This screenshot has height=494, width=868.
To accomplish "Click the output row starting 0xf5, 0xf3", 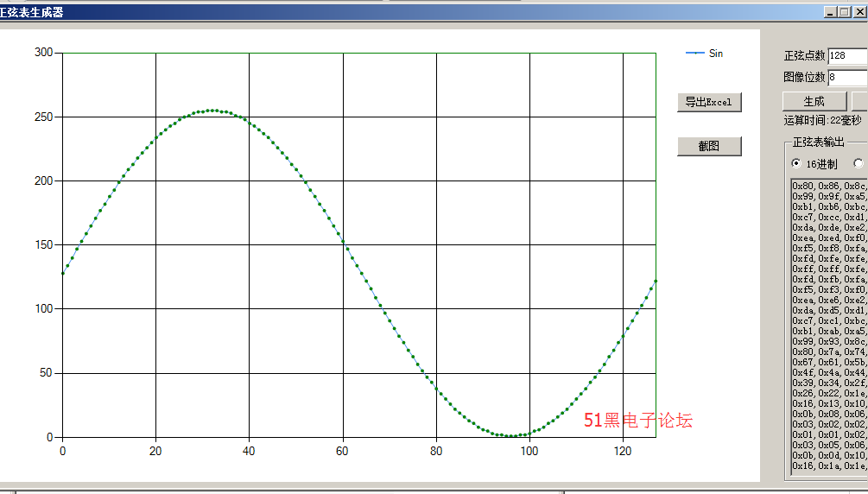I will click(x=829, y=289).
